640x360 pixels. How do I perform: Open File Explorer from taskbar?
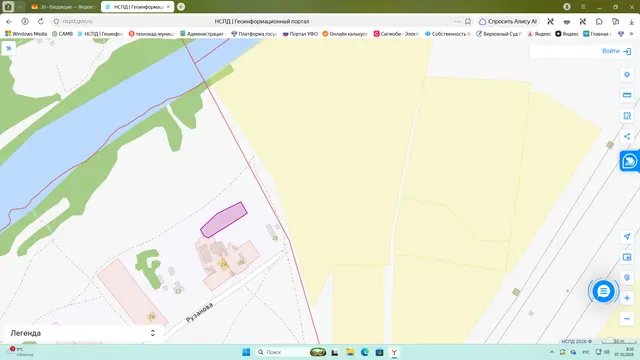coord(350,352)
